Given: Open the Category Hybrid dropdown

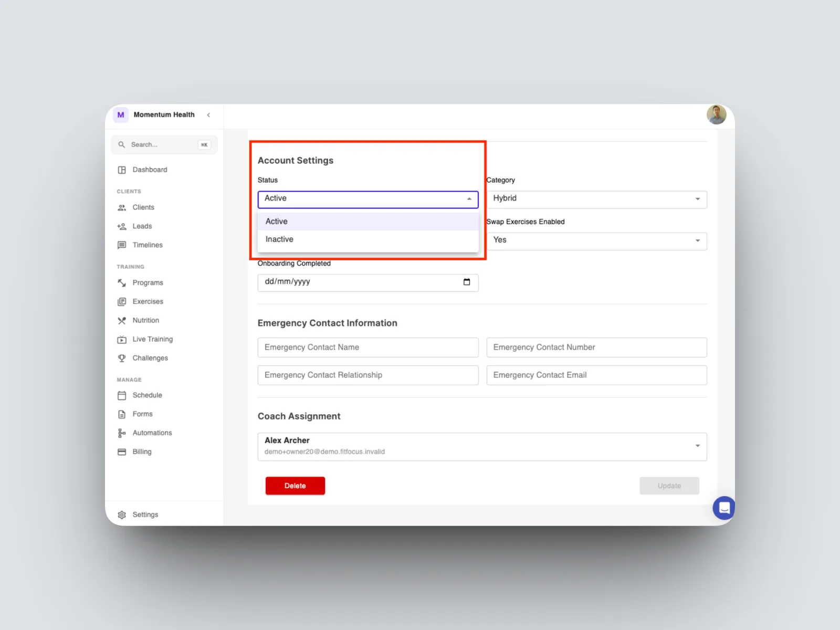Looking at the screenshot, I should pos(596,199).
